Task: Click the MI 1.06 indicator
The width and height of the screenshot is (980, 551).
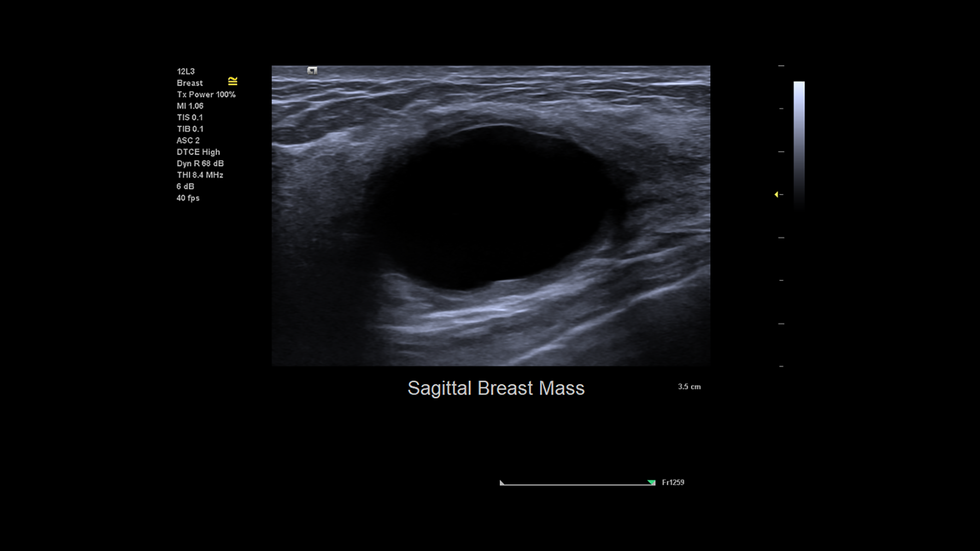Action: click(189, 106)
